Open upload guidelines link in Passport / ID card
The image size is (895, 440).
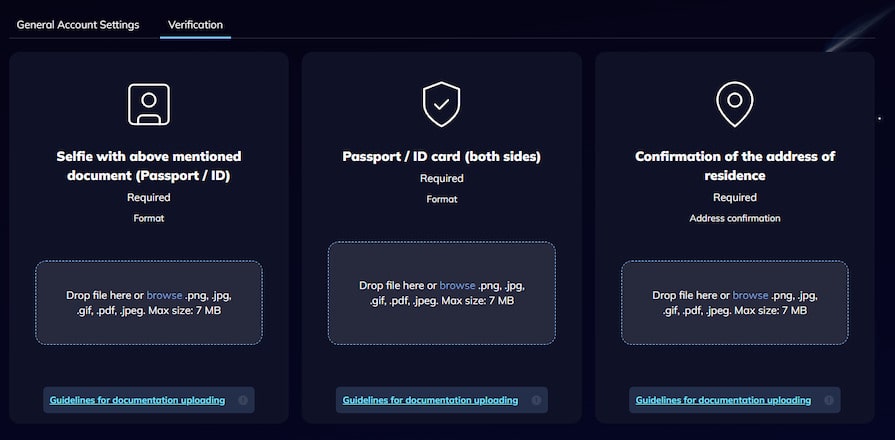(x=430, y=400)
